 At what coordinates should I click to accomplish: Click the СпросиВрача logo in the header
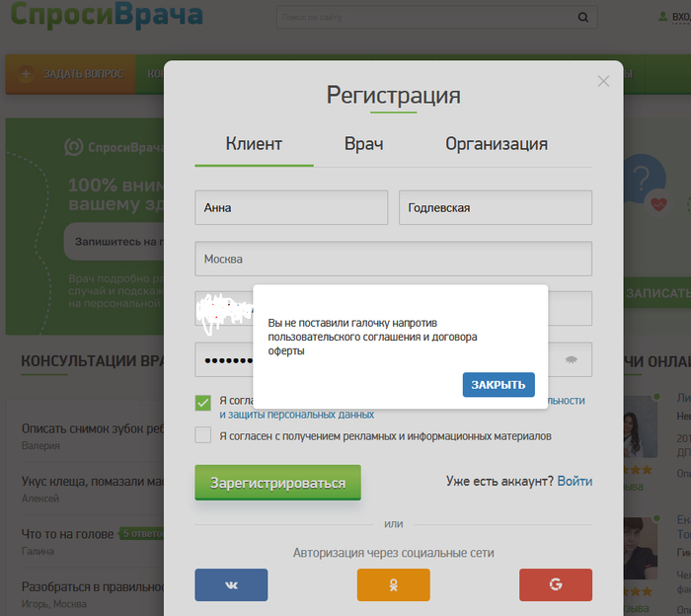pyautogui.click(x=107, y=14)
